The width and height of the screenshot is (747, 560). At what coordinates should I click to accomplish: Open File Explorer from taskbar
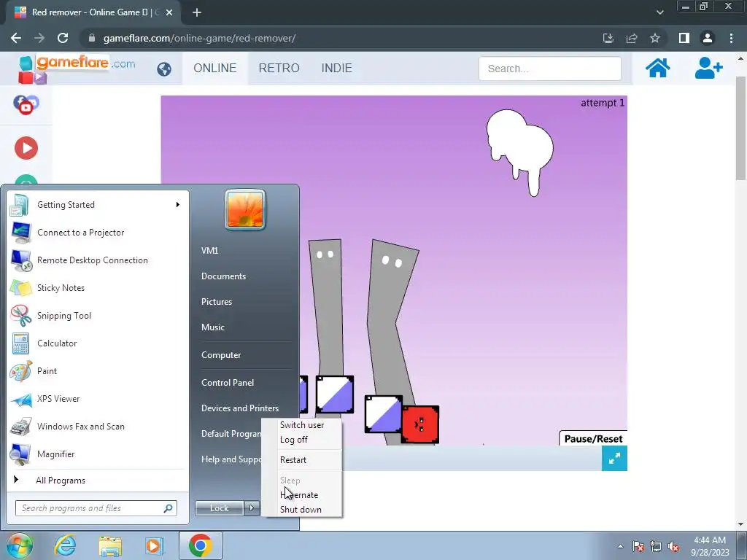coord(110,545)
